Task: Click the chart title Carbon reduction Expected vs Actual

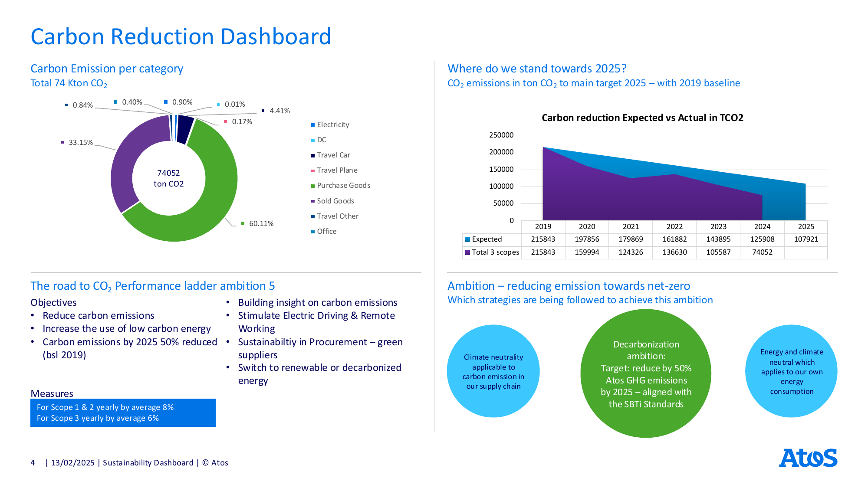Action: (x=642, y=118)
